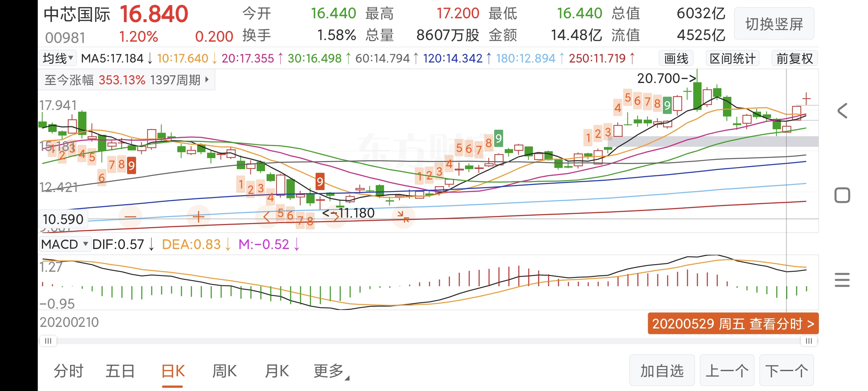The height and width of the screenshot is (391, 868).
Task: Toggle 前复权 price adjustment mode
Action: click(x=794, y=59)
